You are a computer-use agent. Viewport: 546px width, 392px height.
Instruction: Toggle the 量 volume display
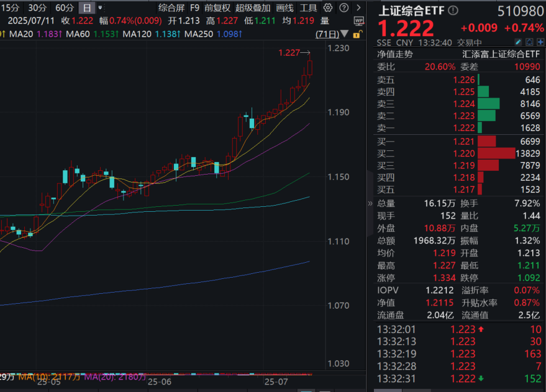[324, 21]
